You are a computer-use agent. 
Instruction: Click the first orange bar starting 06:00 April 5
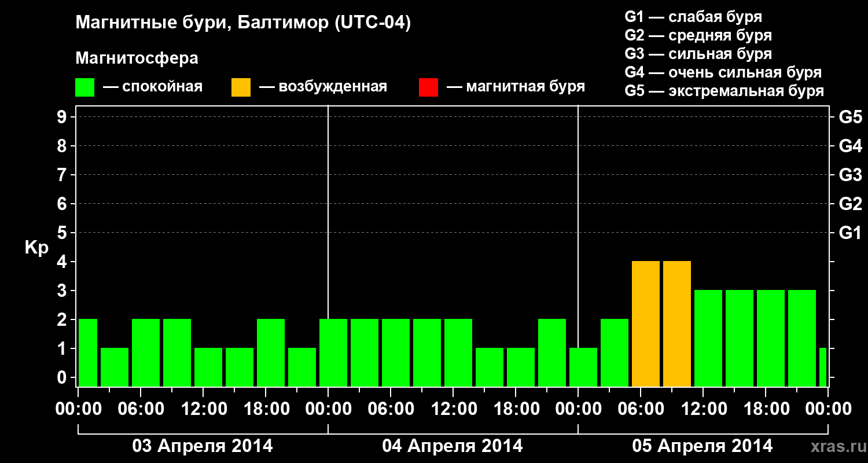tap(646, 324)
